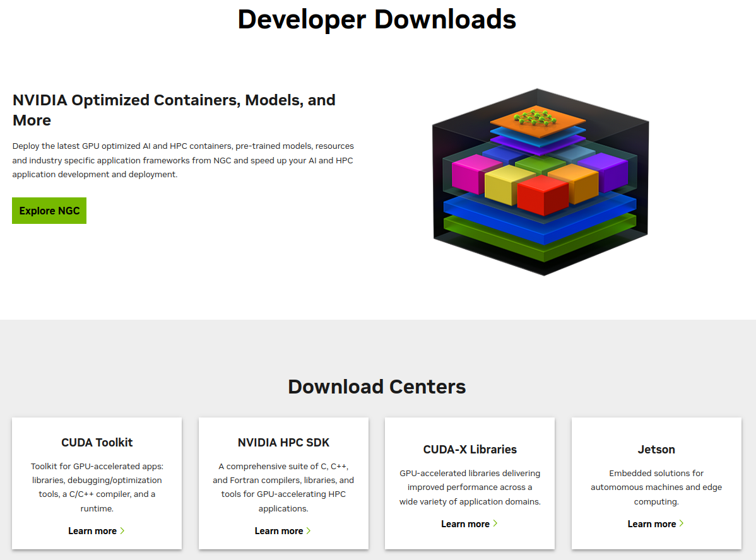Click the green arrow beside NVIDIA HPC SDK Learn more
This screenshot has height=560, width=756.
coord(309,531)
